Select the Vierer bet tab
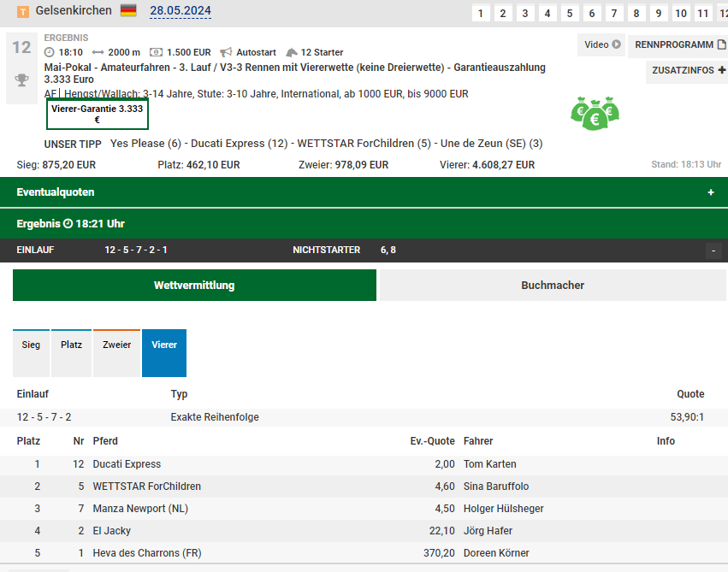Image resolution: width=728 pixels, height=572 pixels. (164, 352)
